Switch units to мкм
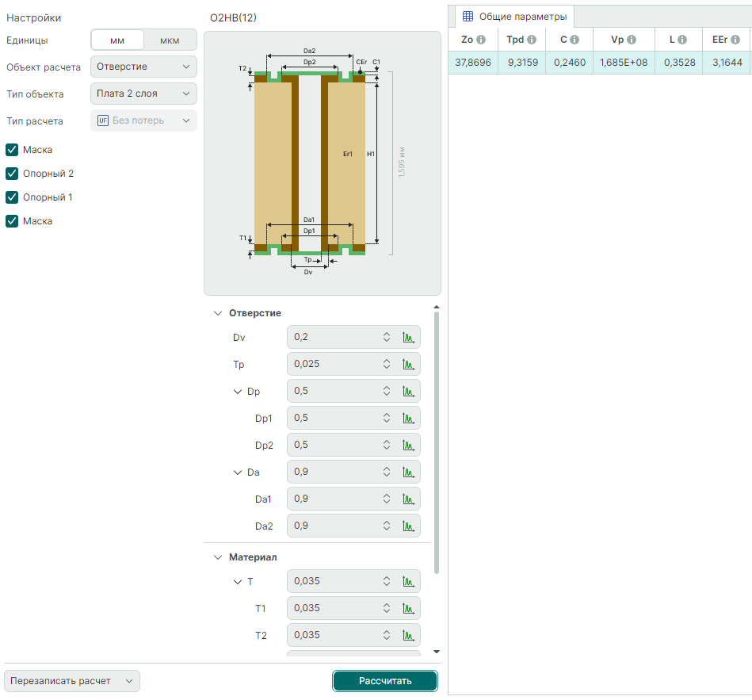 pos(170,40)
